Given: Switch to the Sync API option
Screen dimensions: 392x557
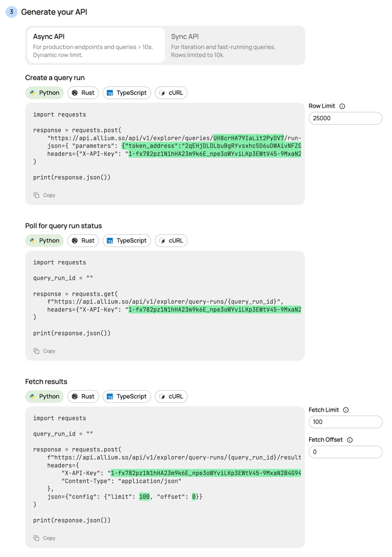Looking at the screenshot, I should [234, 45].
